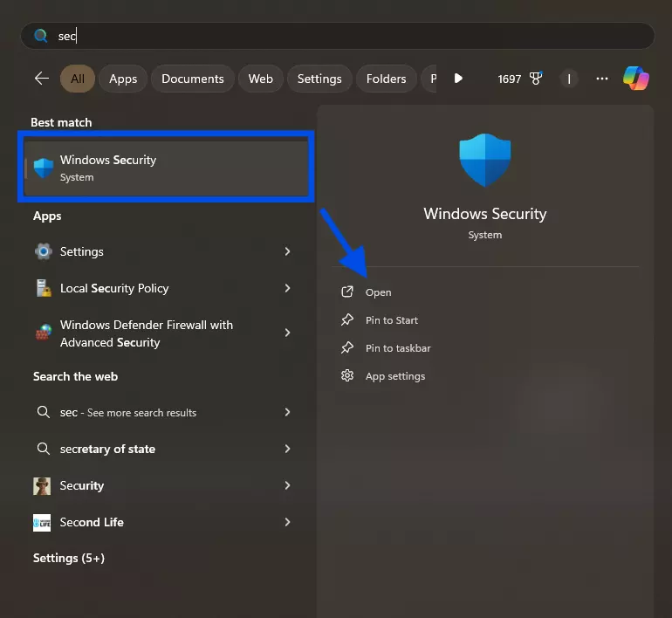672x618 pixels.
Task: Switch to the Documents filter tab
Action: click(x=192, y=79)
